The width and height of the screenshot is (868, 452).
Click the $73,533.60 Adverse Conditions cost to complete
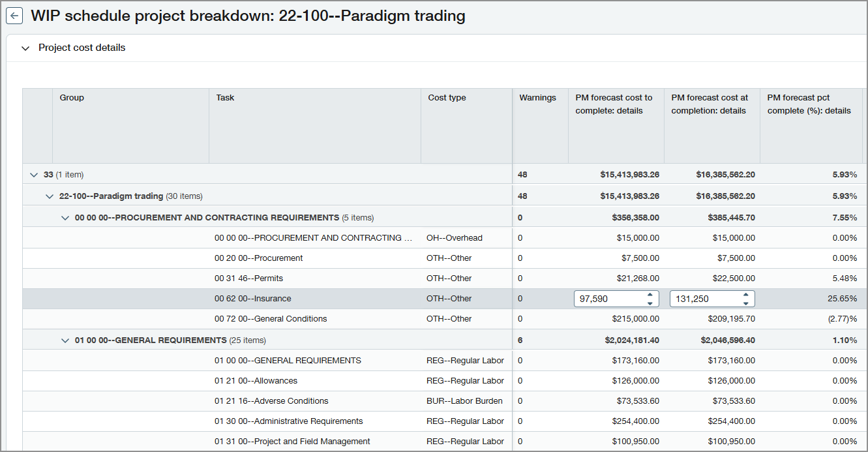tap(638, 401)
